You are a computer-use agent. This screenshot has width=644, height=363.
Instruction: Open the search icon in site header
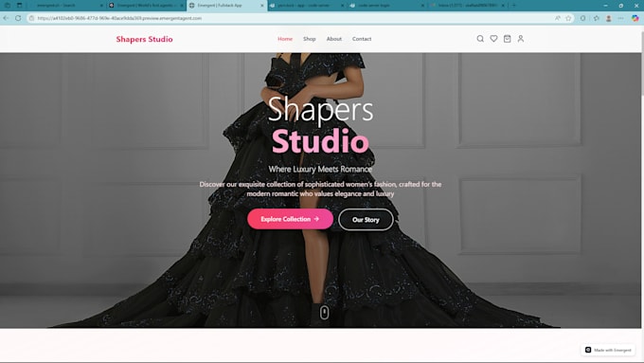click(480, 39)
